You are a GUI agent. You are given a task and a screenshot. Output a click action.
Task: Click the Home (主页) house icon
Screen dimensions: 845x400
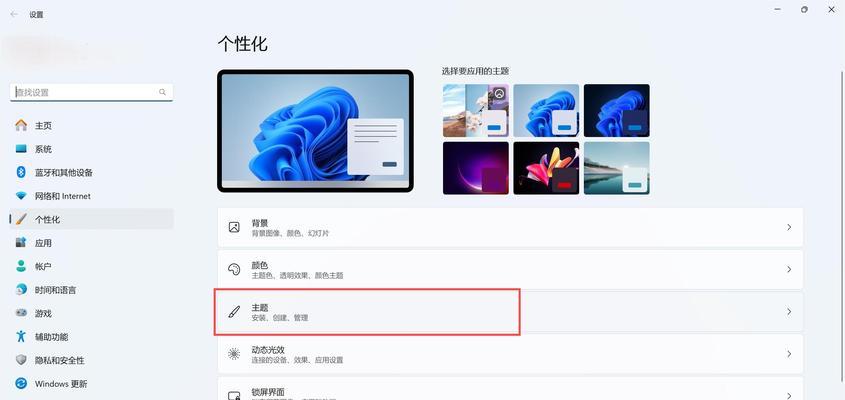click(x=21, y=125)
